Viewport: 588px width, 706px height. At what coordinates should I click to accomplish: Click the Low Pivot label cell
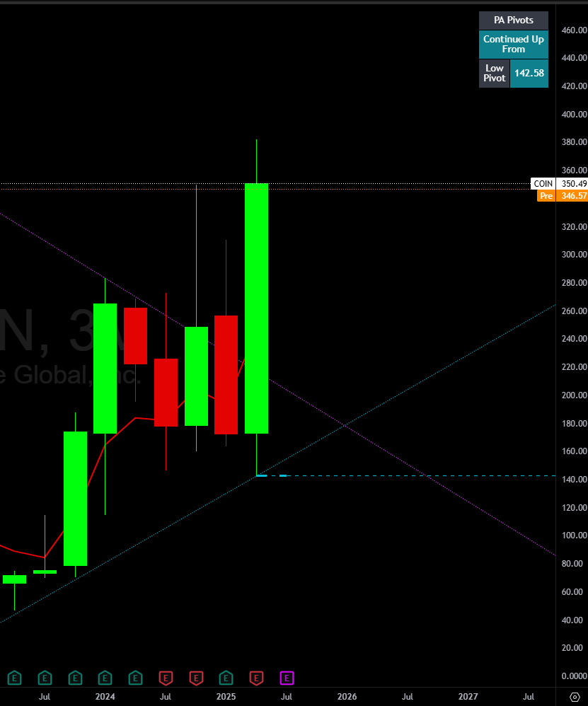pos(495,73)
